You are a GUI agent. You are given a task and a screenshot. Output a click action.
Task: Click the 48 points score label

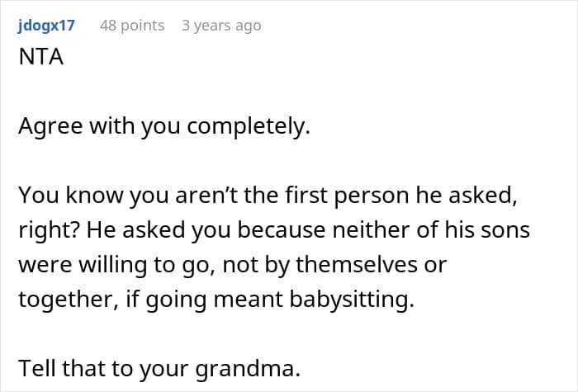pyautogui.click(x=132, y=26)
